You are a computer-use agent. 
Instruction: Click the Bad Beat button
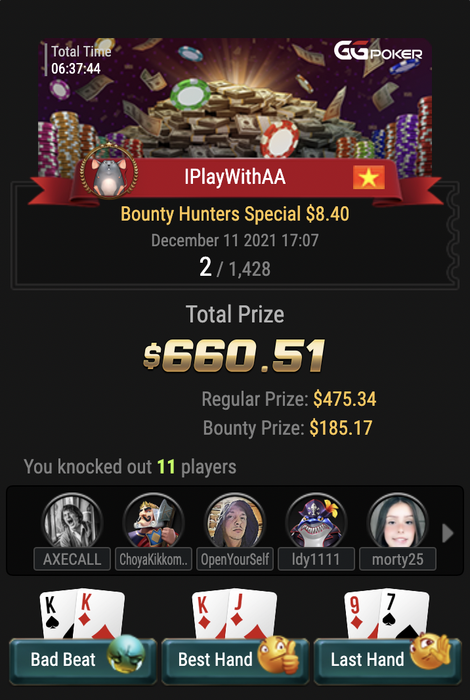pos(83,660)
